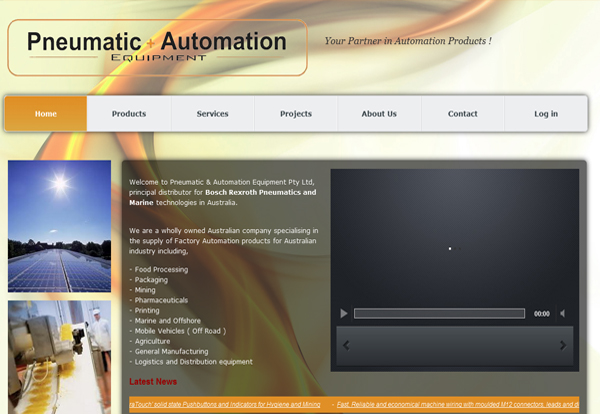
Task: Open the Home menu tab
Action: coord(46,114)
